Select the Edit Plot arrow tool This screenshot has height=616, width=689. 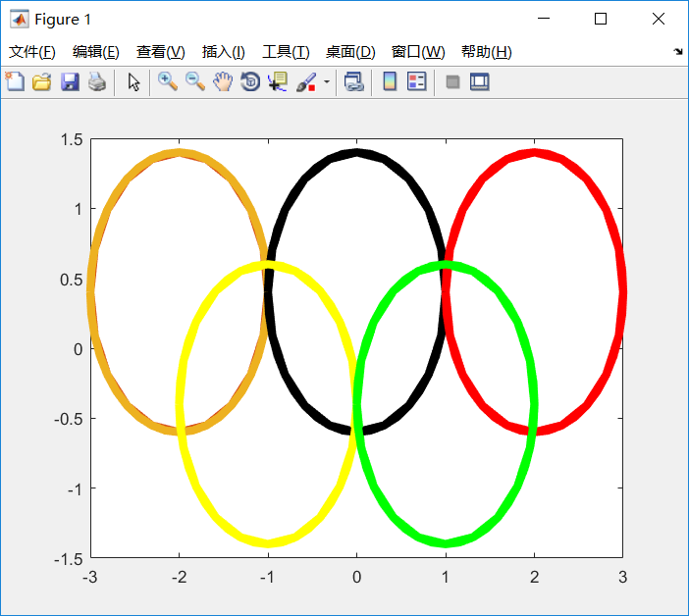[133, 82]
